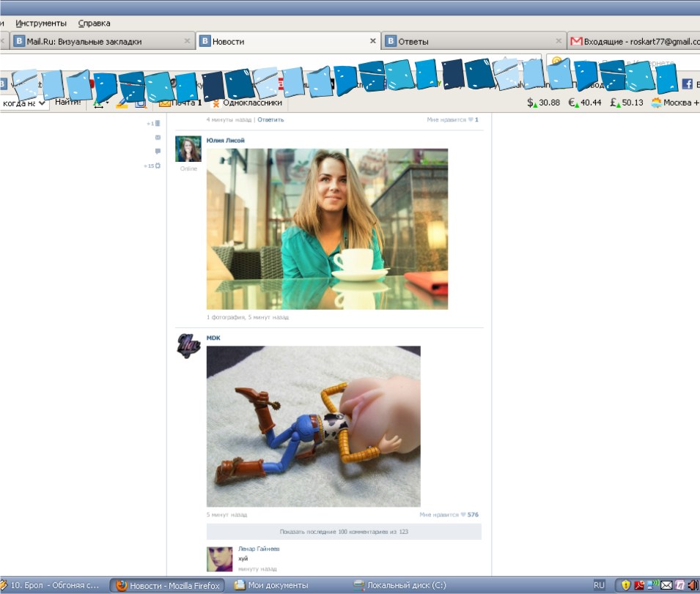Switch to the Входящие Gmail tab

[x=634, y=41]
